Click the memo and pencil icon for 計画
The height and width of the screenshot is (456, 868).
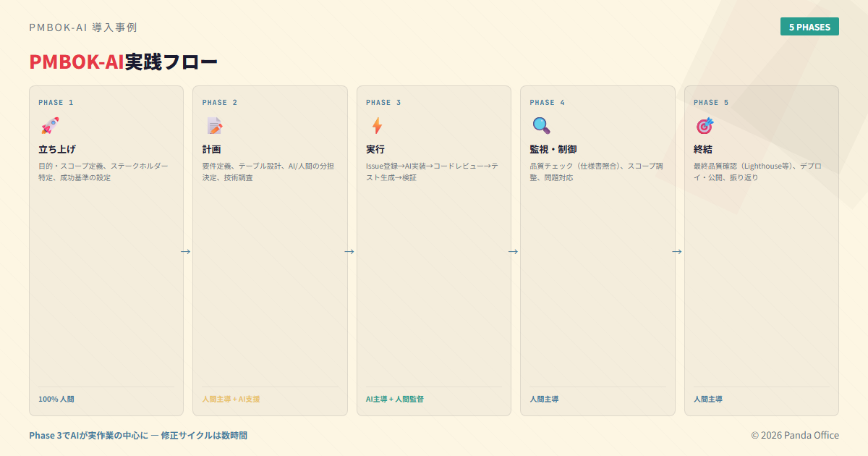coord(214,126)
